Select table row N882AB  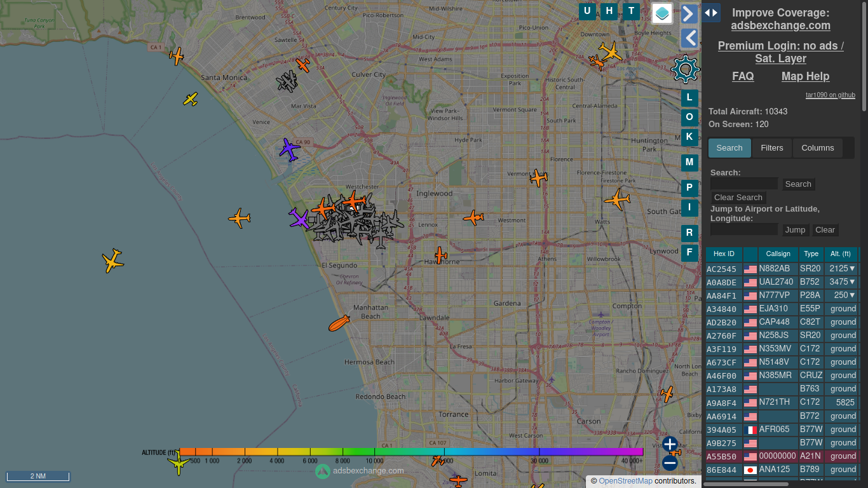(x=782, y=269)
